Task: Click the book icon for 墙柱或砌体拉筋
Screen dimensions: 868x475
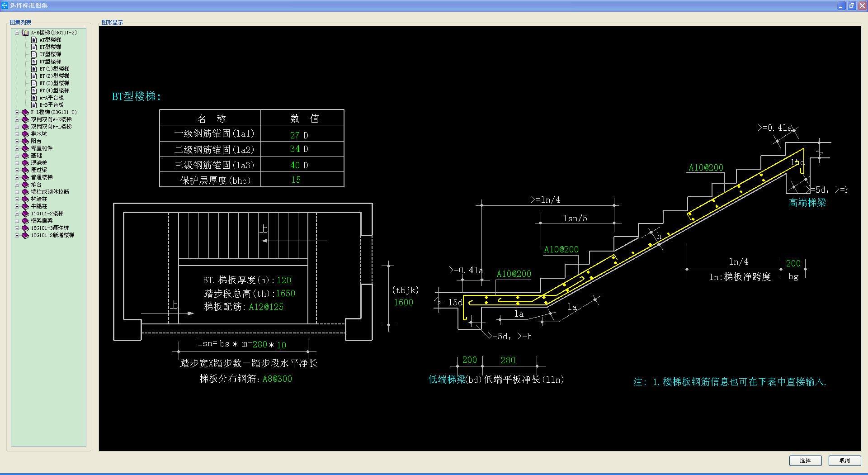Action: 25,192
